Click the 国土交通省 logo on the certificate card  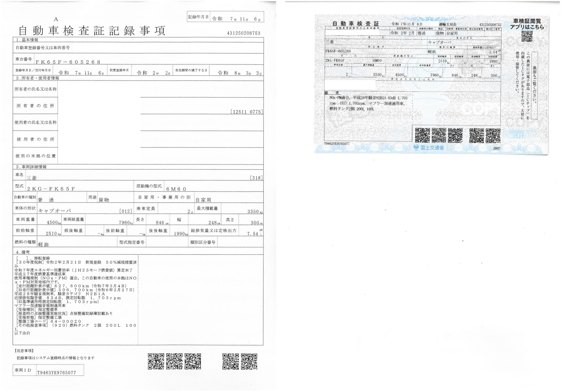(429, 147)
